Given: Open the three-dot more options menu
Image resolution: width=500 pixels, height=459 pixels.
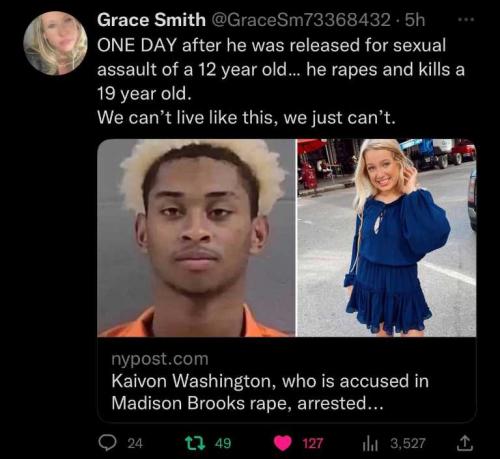Looking at the screenshot, I should [x=466, y=20].
